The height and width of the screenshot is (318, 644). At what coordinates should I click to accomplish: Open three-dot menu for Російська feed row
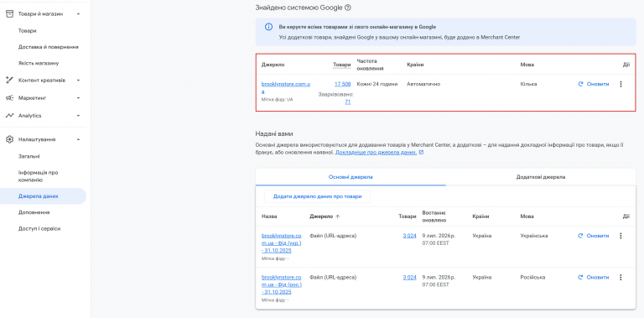click(621, 278)
